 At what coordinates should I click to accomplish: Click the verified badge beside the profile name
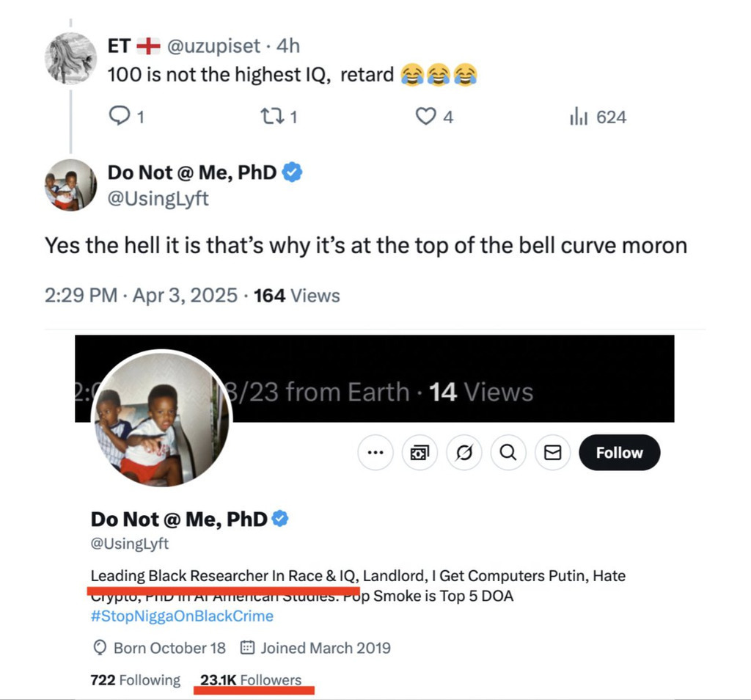[281, 519]
